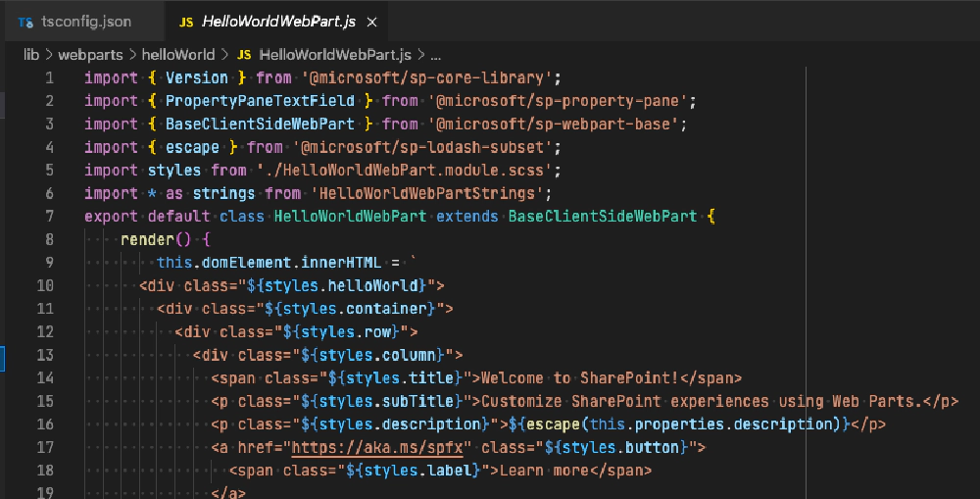Viewport: 980px width, 499px height.
Task: Click the HelloWorldWebPart class name
Action: 351,217
